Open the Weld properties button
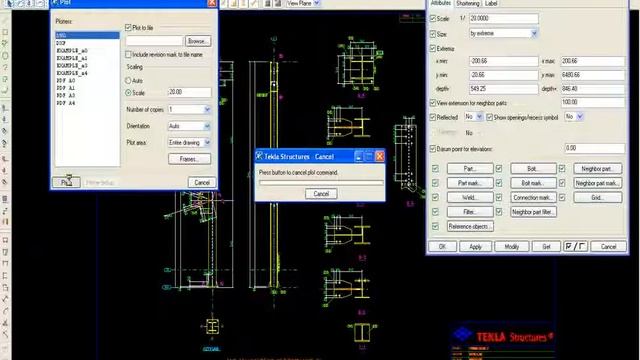The height and width of the screenshot is (360, 640). pos(470,198)
